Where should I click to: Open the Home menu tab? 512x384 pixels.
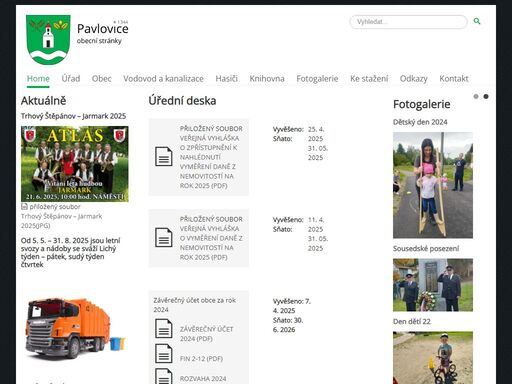click(38, 79)
